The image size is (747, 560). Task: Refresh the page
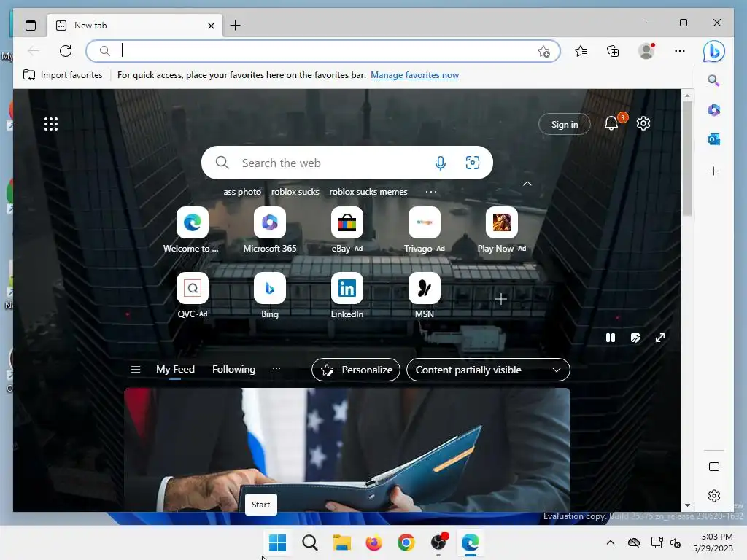click(x=66, y=50)
